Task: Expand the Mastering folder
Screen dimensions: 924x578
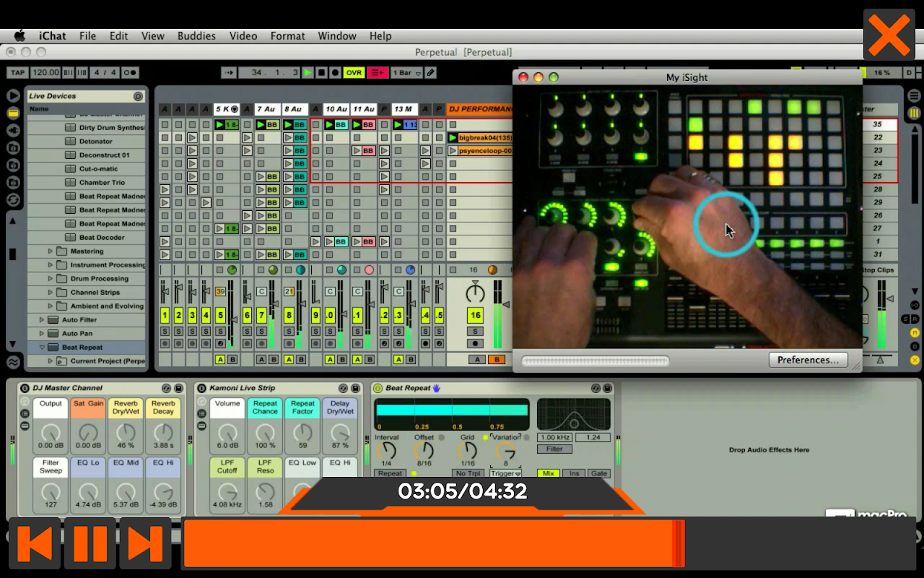Action: (51, 251)
